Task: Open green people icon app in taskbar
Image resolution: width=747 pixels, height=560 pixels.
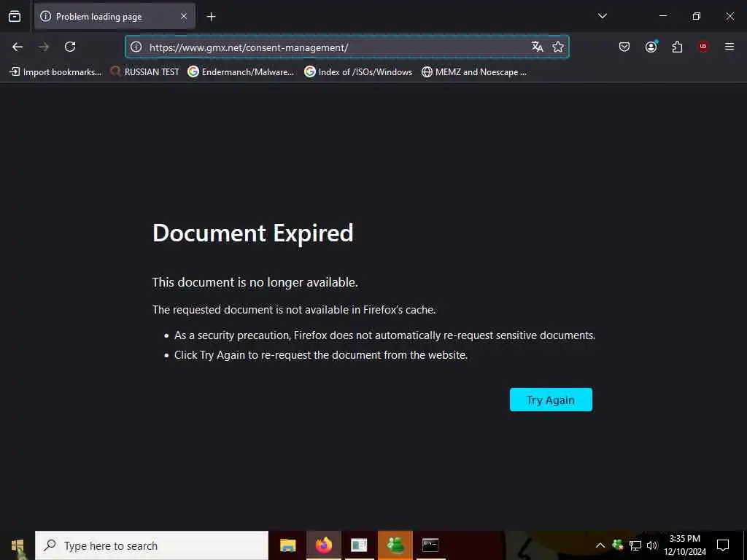Action: (x=395, y=545)
